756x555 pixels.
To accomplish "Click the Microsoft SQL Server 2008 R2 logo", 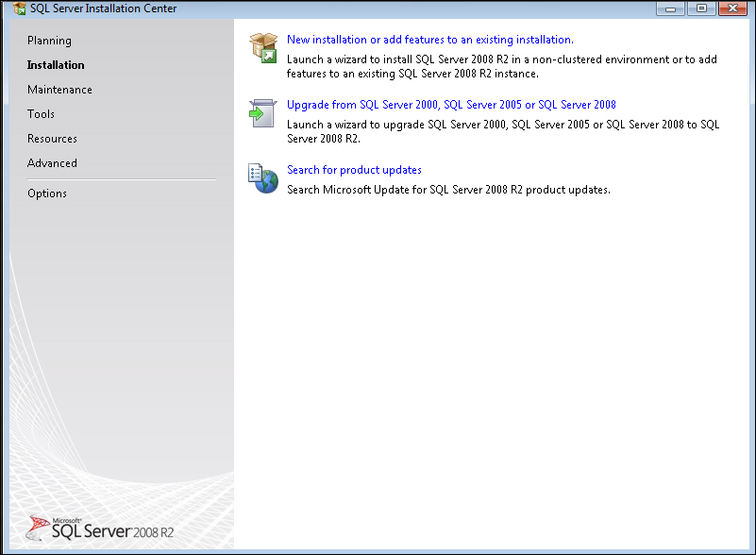I will (101, 527).
